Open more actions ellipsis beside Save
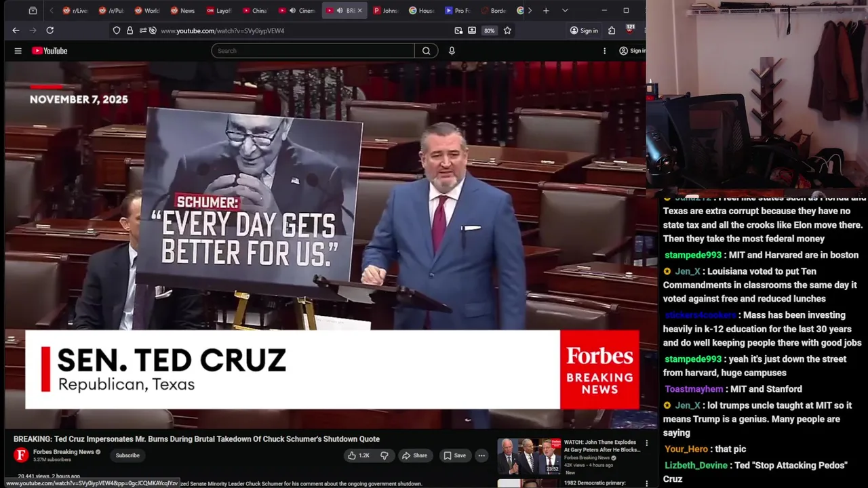 [x=481, y=455]
